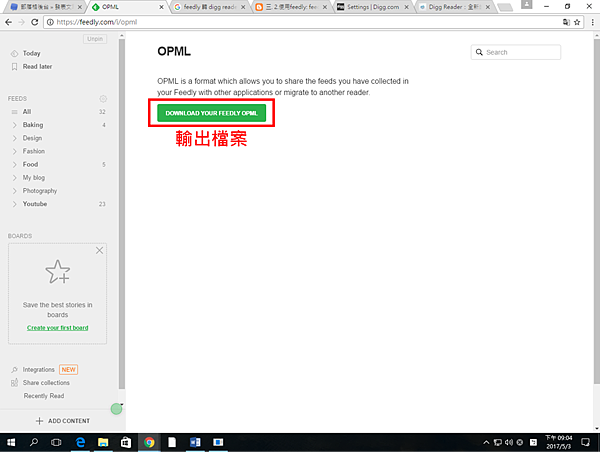Bookmark this page with the star

pyautogui.click(x=577, y=22)
